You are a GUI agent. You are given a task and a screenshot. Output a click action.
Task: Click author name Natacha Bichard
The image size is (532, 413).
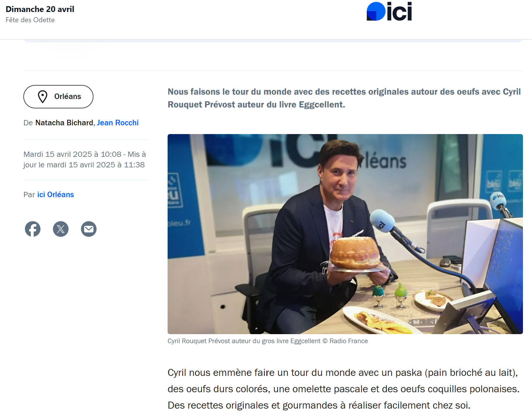coord(64,123)
